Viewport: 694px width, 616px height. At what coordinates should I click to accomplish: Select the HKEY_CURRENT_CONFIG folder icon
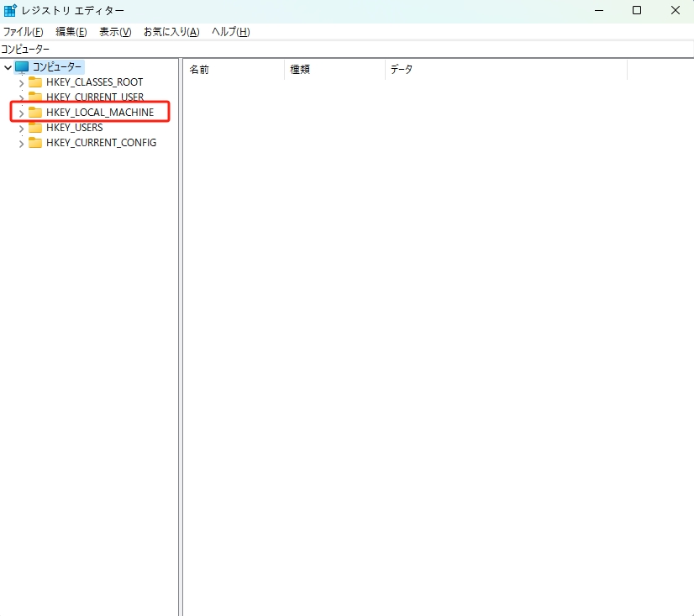(35, 143)
